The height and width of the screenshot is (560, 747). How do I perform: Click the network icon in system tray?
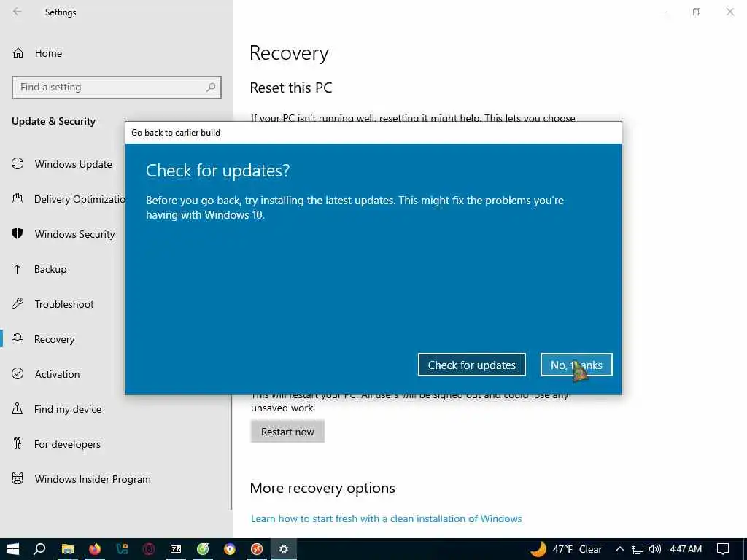click(x=638, y=550)
